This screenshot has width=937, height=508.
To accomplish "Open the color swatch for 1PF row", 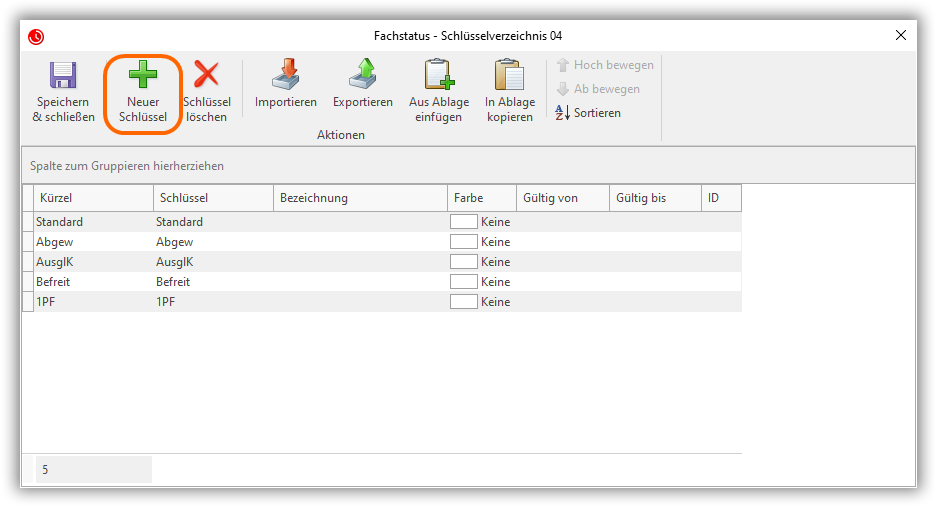I will 464,302.
